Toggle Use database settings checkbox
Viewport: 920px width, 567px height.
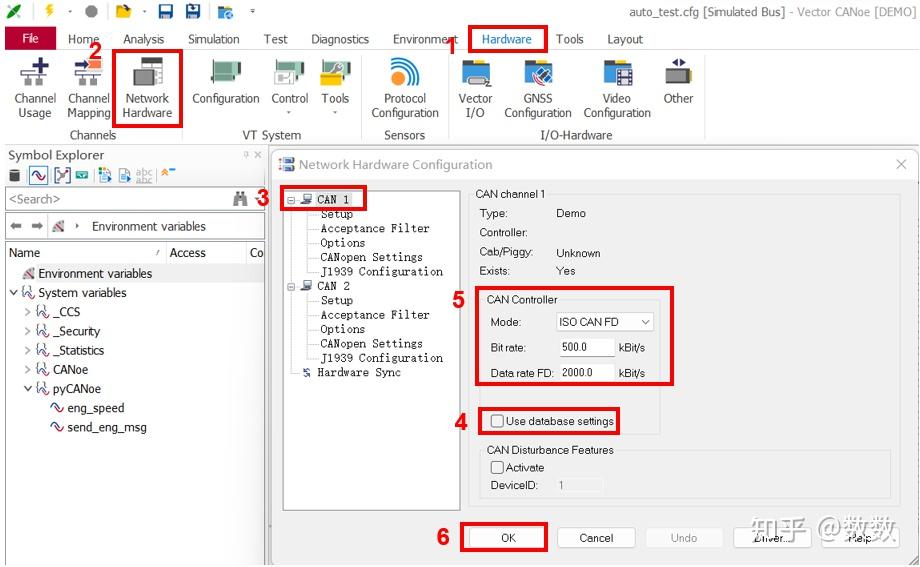pos(498,421)
